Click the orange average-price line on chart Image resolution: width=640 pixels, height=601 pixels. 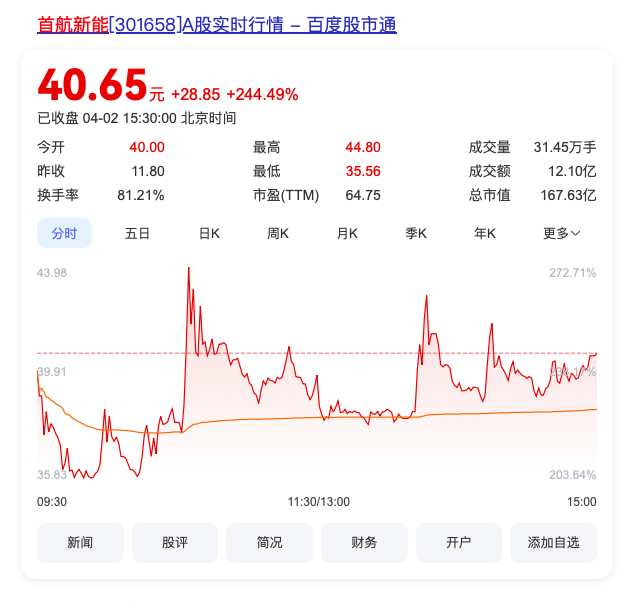click(x=286, y=418)
